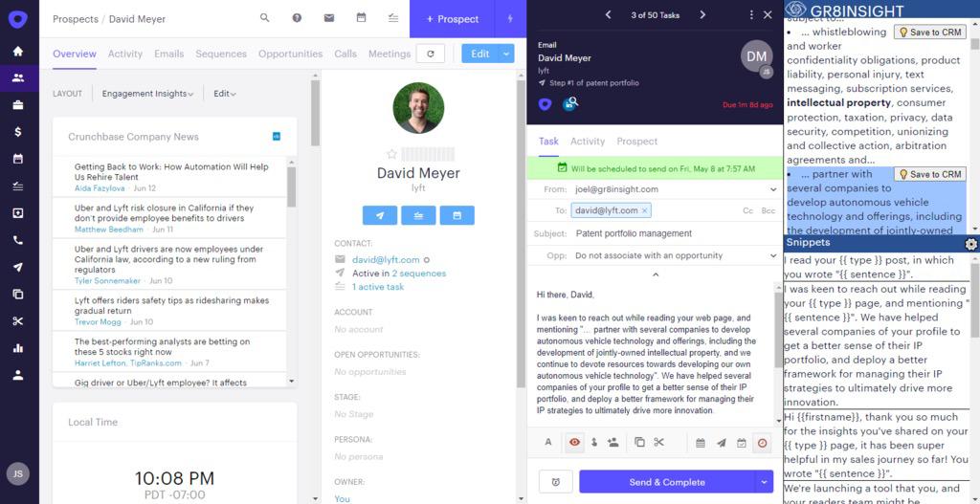Switch to the Activity tab in the task panel
This screenshot has height=504, width=980.
588,142
